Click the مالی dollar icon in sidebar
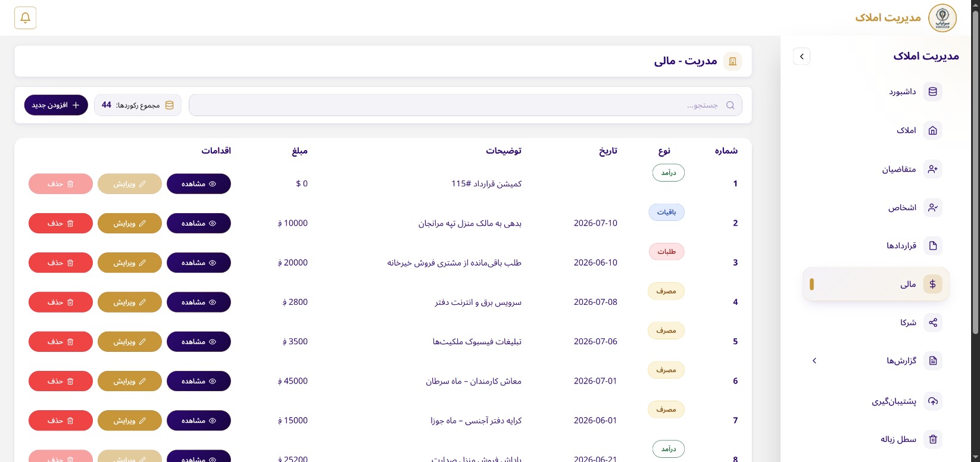 tap(933, 284)
